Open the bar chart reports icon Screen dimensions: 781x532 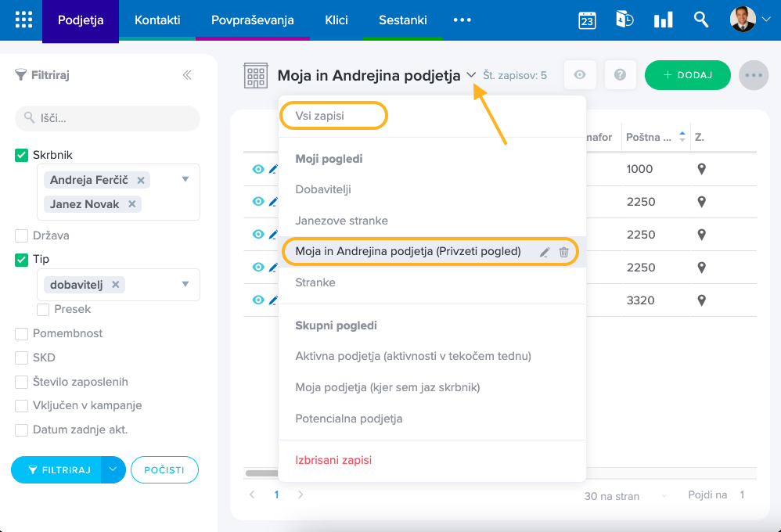tap(663, 20)
